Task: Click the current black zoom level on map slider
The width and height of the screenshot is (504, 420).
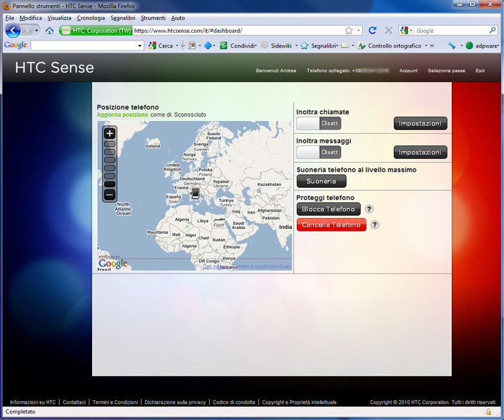Action: point(109,185)
